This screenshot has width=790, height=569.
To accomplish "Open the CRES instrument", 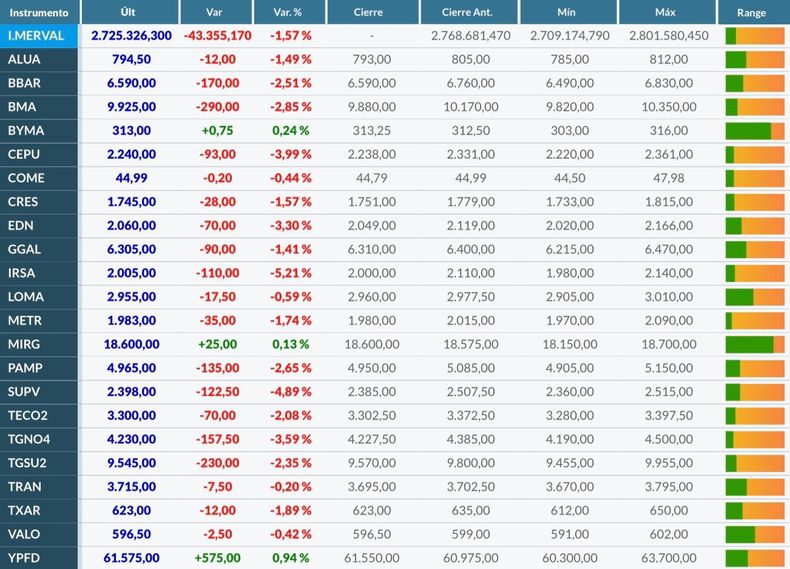I will (39, 202).
